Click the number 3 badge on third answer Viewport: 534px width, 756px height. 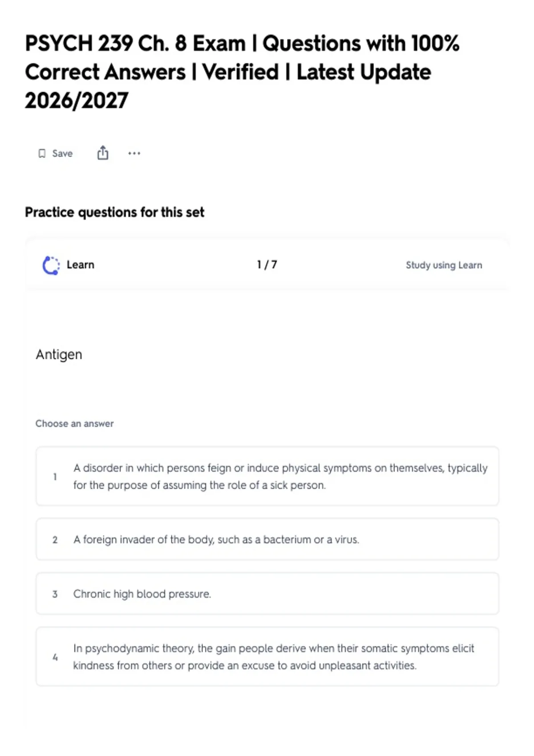pos(55,594)
